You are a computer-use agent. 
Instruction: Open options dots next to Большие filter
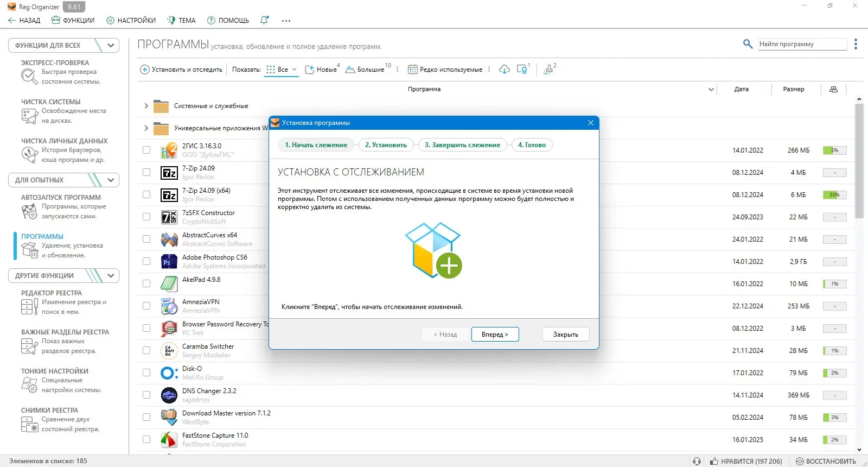point(398,70)
